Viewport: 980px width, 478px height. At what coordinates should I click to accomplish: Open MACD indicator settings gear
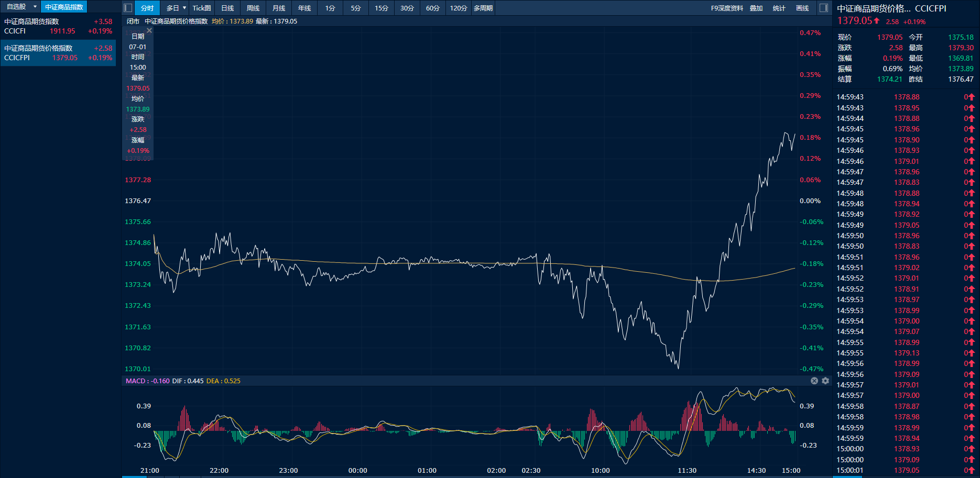[825, 381]
